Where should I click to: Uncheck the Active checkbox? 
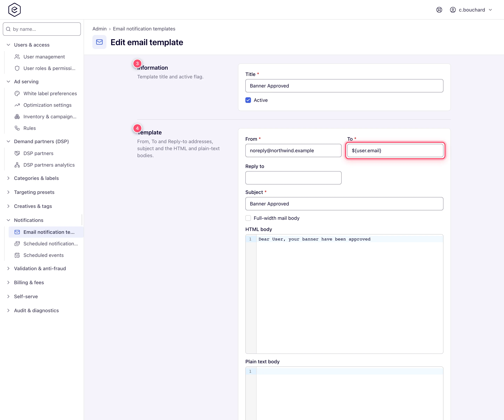pos(248,100)
